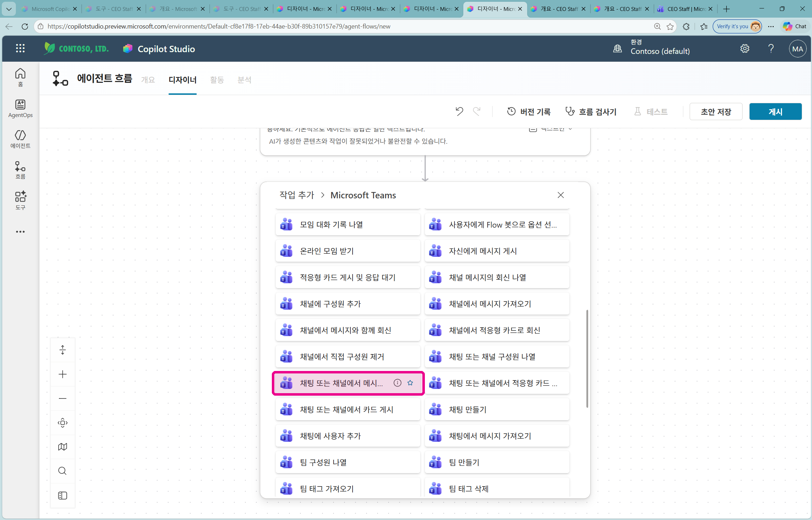Select the 자신에게 메시지 게시 action
The width and height of the screenshot is (812, 520).
(x=497, y=251)
